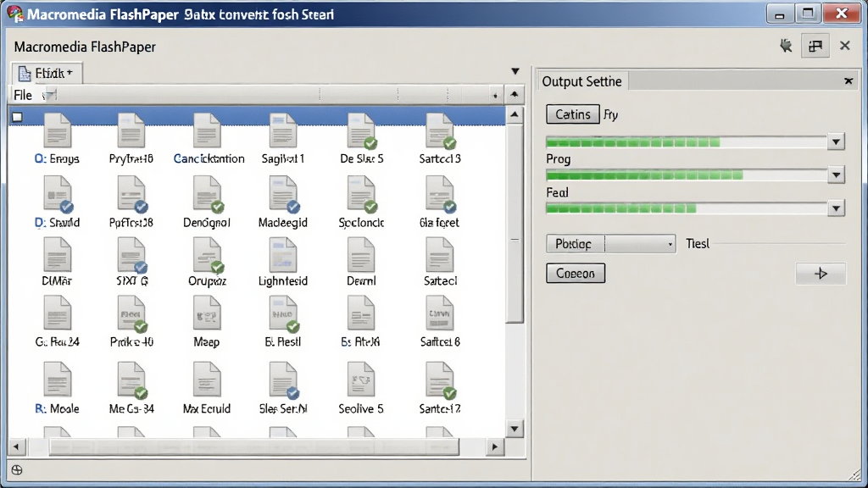Click the vertical scrollbar down arrow

(x=515, y=429)
